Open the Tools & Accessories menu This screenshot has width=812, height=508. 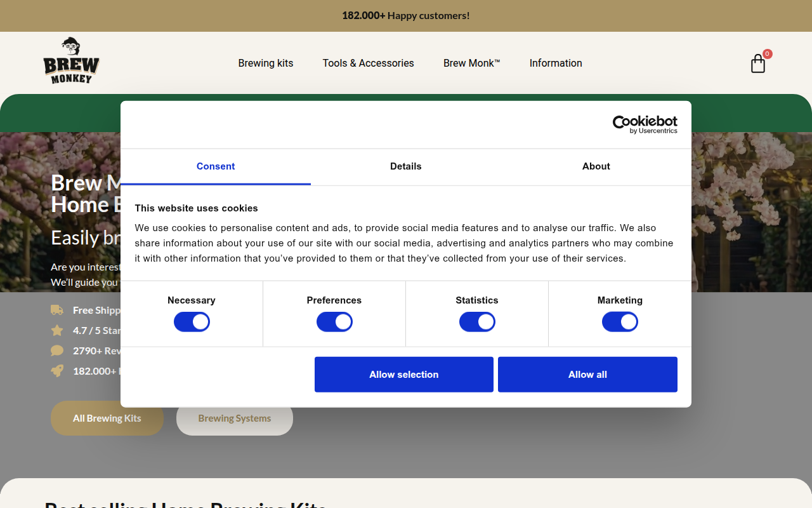[368, 63]
